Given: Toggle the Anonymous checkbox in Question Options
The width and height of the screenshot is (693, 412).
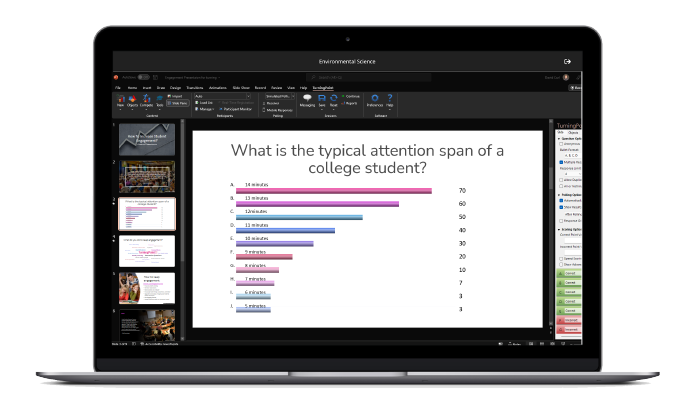Looking at the screenshot, I should click(558, 145).
